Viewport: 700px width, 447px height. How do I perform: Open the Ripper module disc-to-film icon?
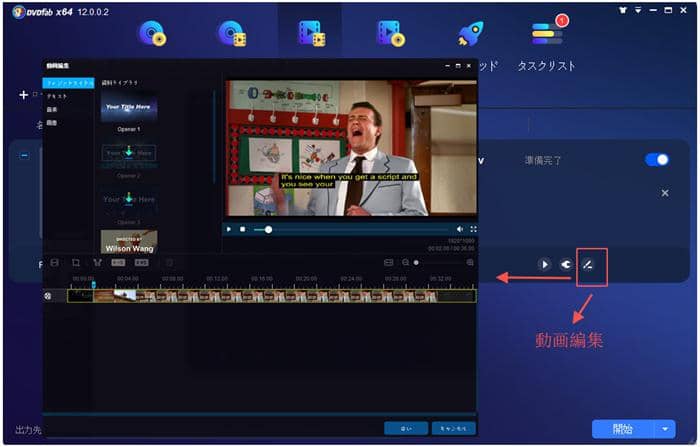click(232, 33)
